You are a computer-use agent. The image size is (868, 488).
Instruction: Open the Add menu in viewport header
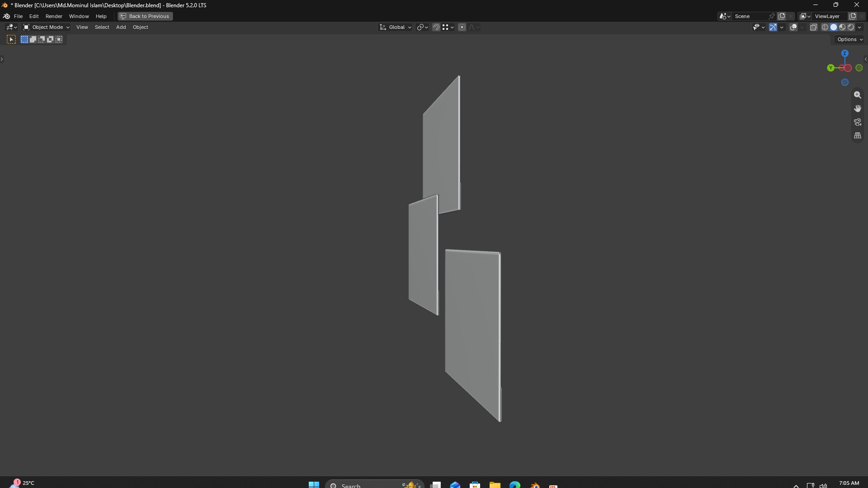pyautogui.click(x=121, y=28)
